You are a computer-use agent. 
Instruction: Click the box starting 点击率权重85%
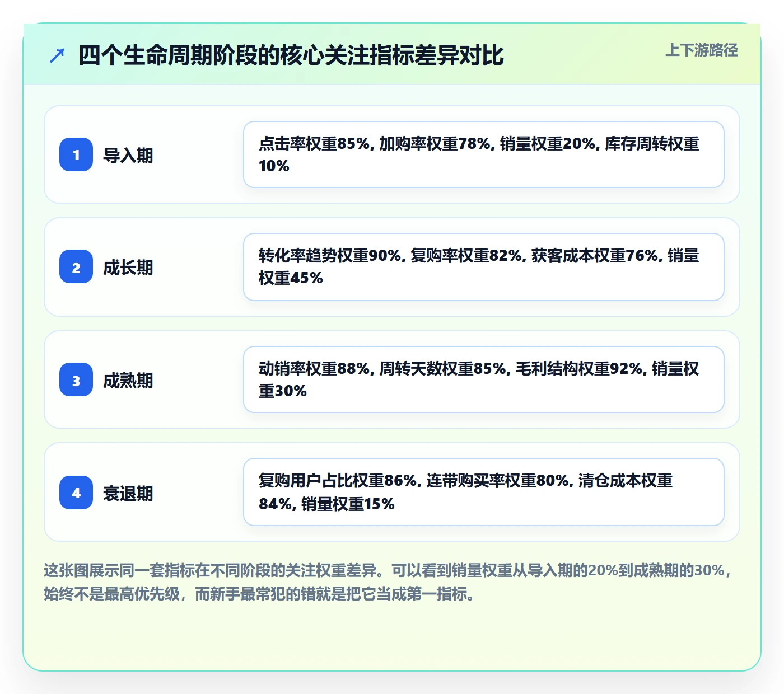point(484,154)
